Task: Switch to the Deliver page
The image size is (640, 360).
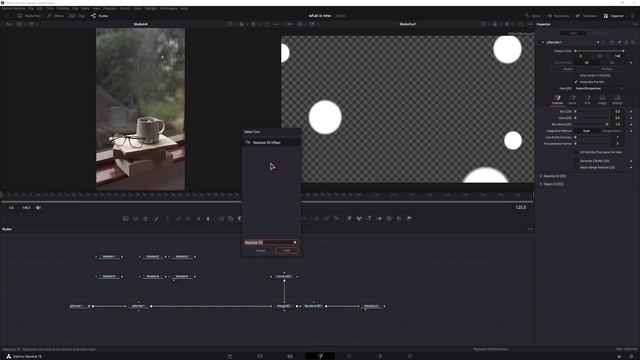Action: click(409, 356)
